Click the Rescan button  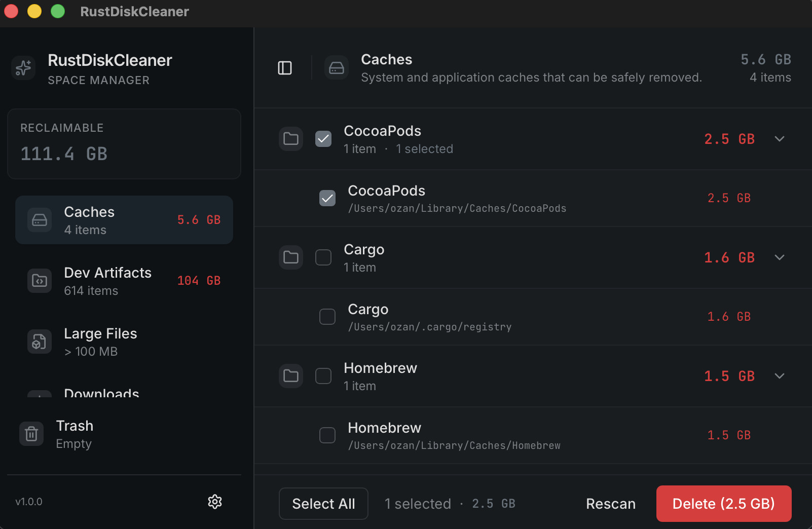611,504
